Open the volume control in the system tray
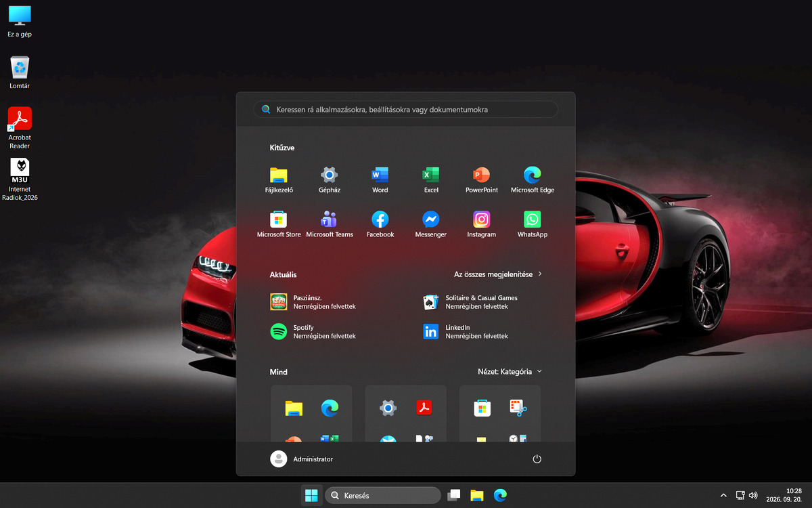Screen dimensions: 812x508 tap(754, 495)
